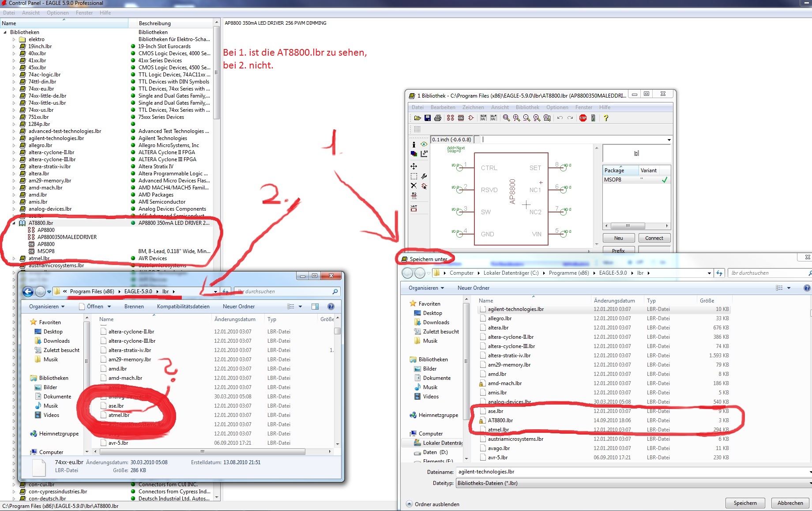Viewport: 812px width, 511px height.
Task: Click the Neu button under package list
Action: pos(619,238)
